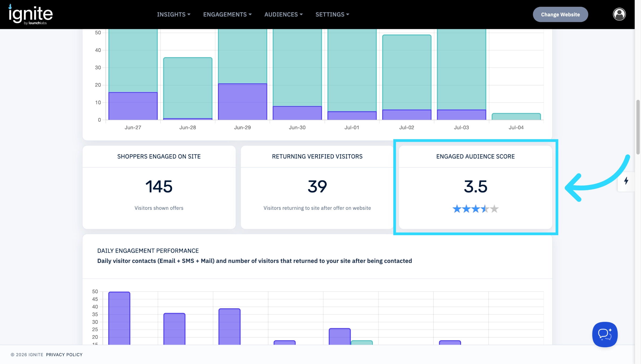Click the Ignite logo

click(30, 14)
